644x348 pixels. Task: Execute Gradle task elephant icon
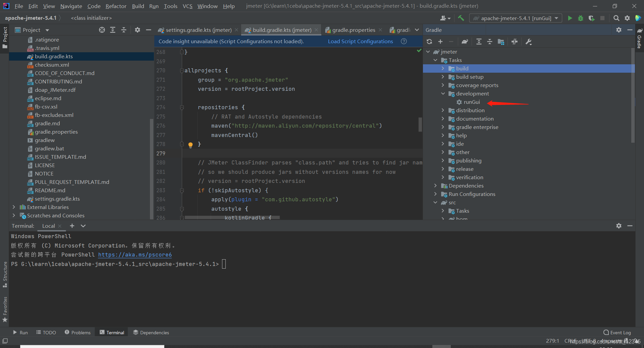[465, 42]
